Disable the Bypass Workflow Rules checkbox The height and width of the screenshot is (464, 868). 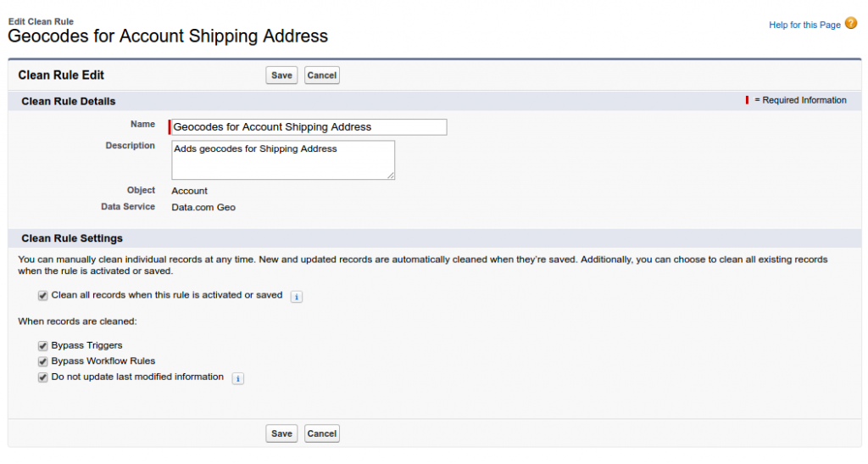pos(42,361)
